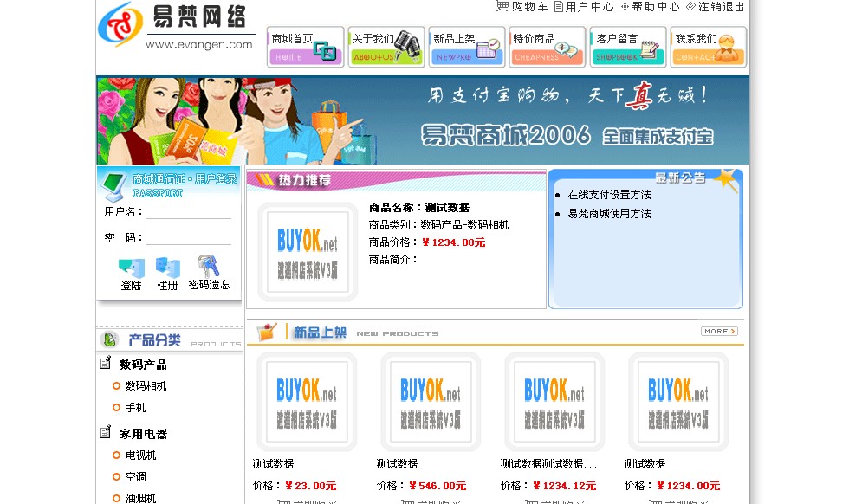Screen dimensions: 862x504
Task: Open thumbnail of ¥23.00元 product
Action: [307, 402]
